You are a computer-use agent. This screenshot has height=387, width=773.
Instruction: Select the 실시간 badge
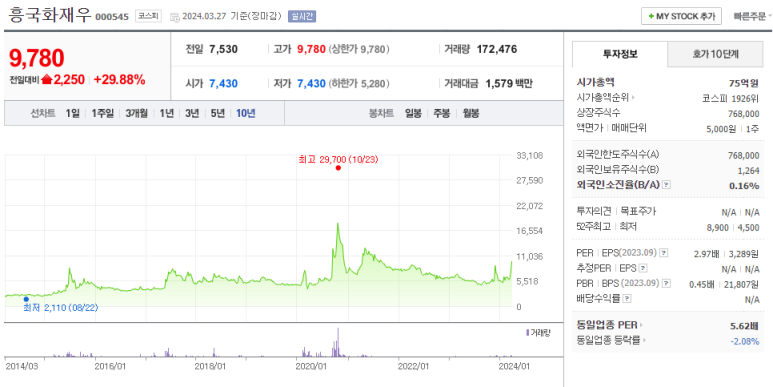coord(302,17)
